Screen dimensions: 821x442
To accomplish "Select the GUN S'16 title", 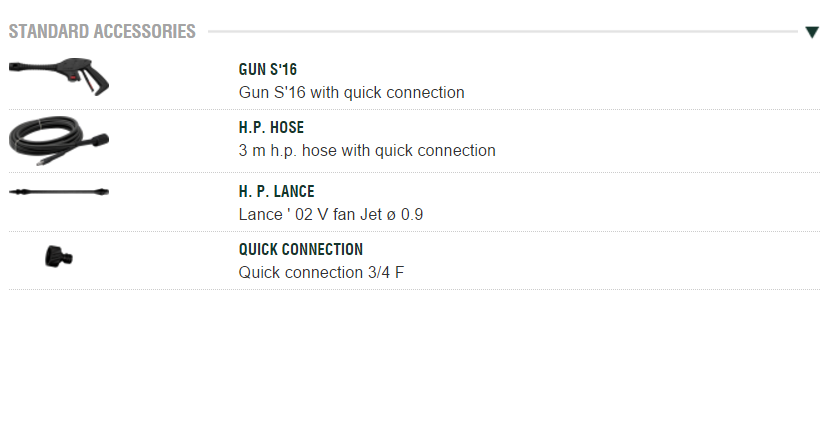I will click(x=268, y=70).
